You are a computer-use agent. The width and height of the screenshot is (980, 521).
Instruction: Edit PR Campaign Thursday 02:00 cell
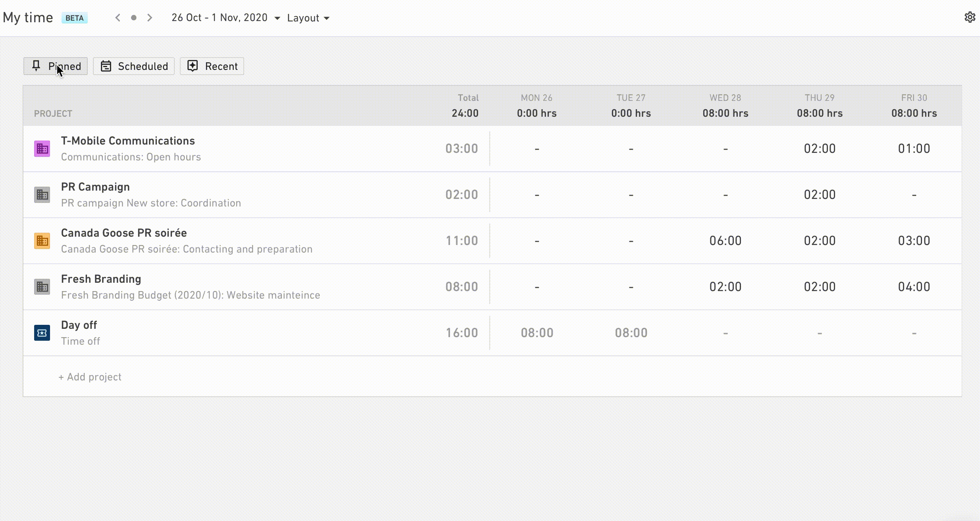(820, 195)
